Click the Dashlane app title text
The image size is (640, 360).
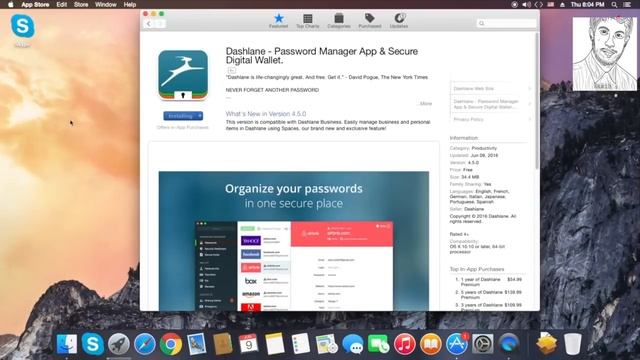[x=322, y=56]
